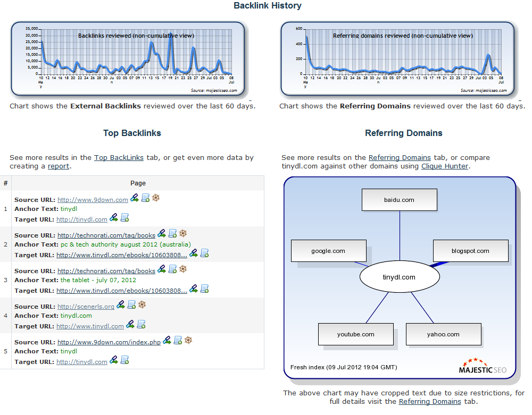Click the green-arrow explorer icon beside Source URL http://www.9down.com
This screenshot has width=532, height=415.
(135, 198)
